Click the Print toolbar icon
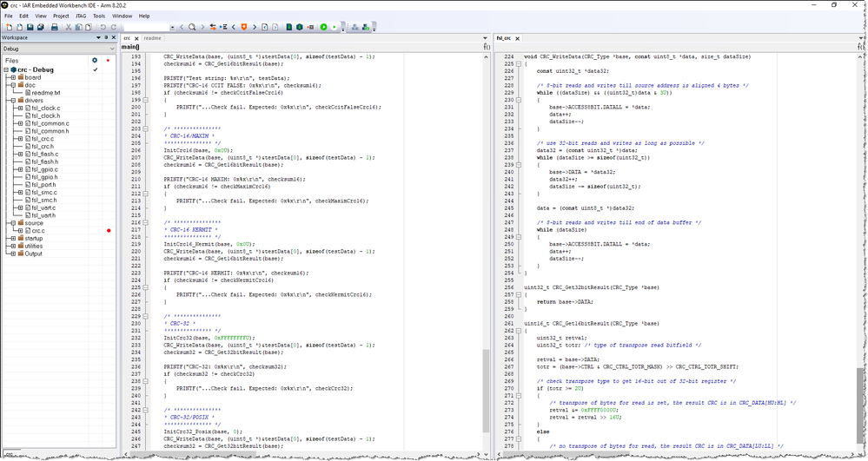 pos(54,28)
